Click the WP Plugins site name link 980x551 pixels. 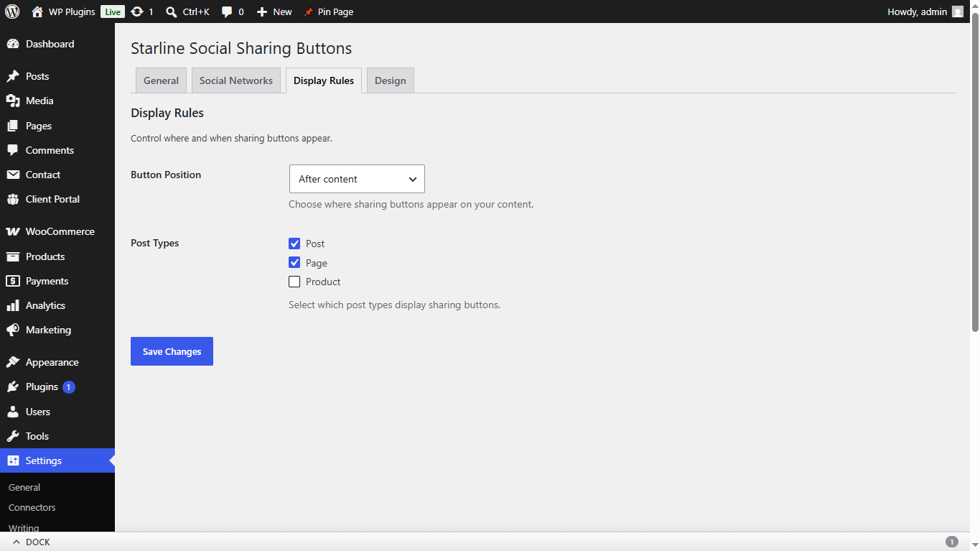[72, 11]
